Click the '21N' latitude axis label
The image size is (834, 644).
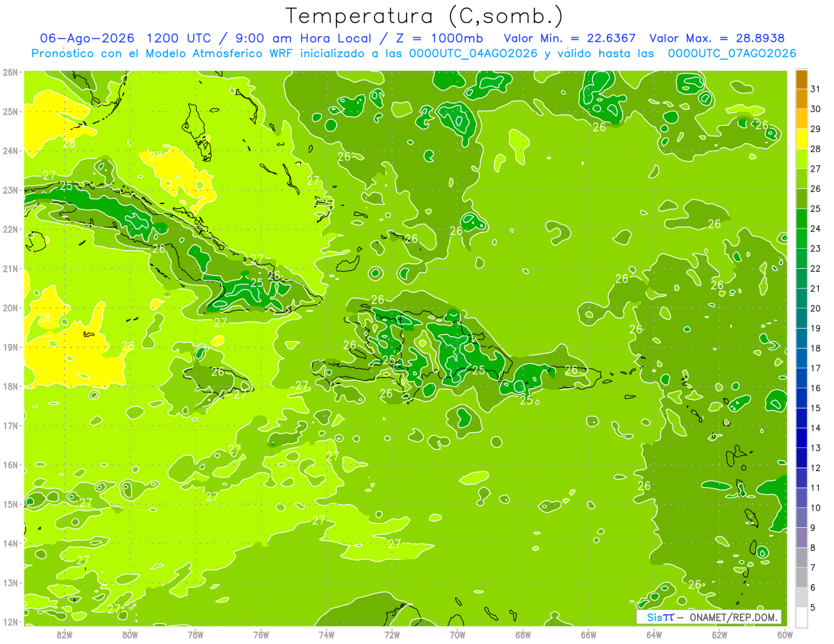tap(10, 268)
